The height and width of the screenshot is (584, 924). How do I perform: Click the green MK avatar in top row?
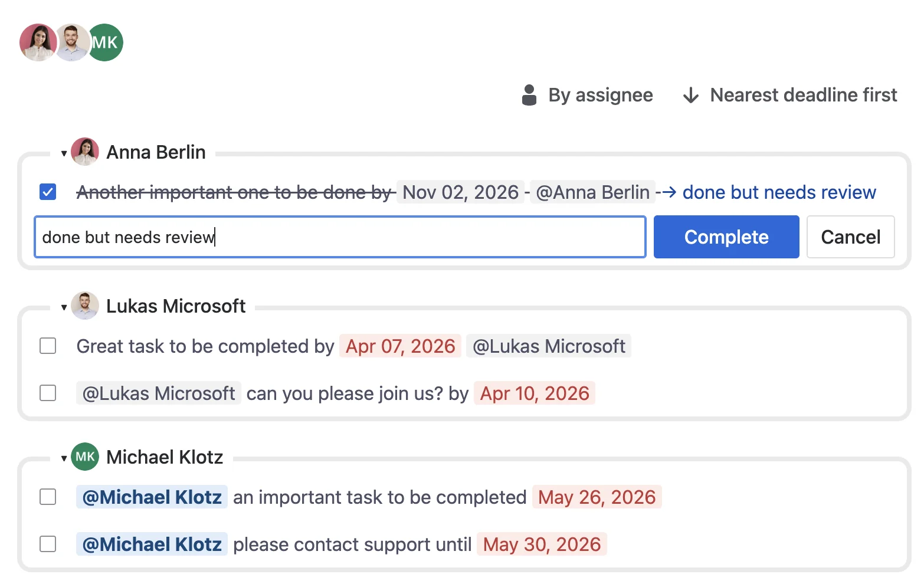105,42
